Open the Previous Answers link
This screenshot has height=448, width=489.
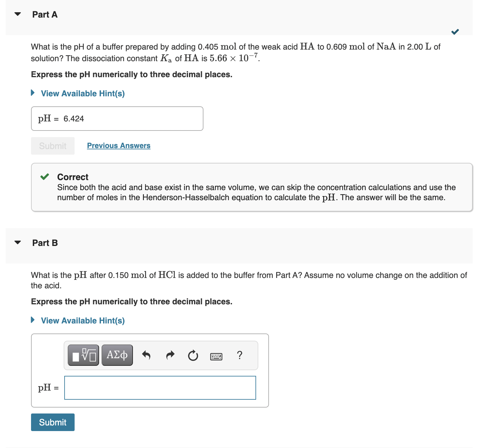[118, 145]
